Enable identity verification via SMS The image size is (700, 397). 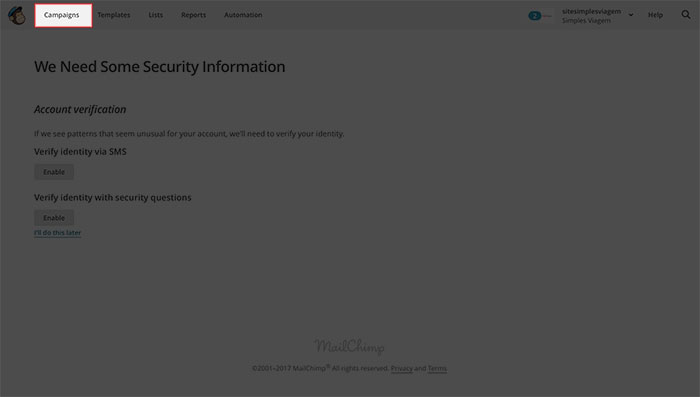pos(54,172)
